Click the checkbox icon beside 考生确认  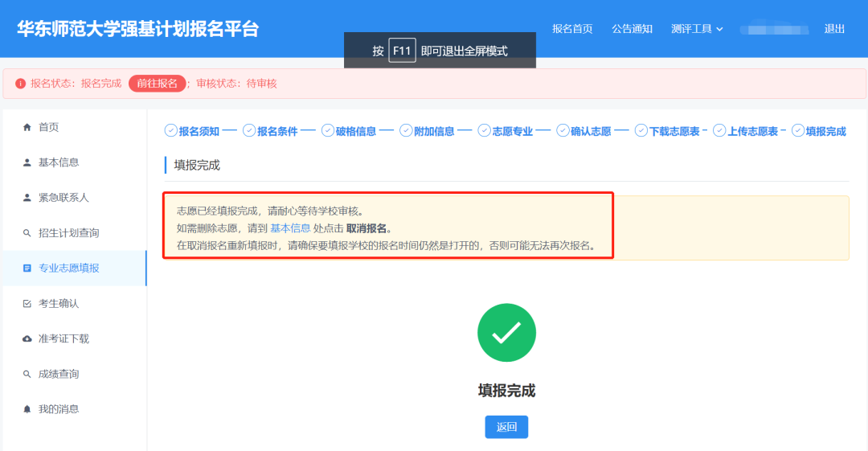27,304
